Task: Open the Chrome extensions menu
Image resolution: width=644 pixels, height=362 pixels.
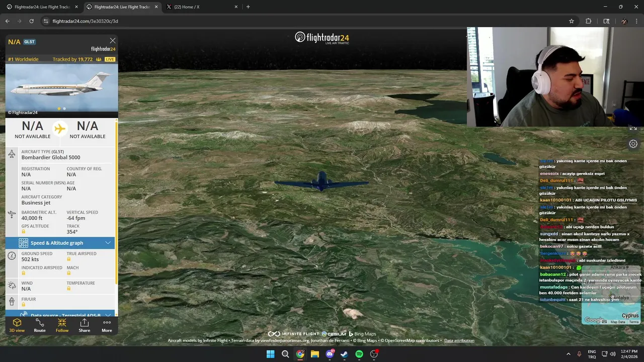Action: tap(588, 21)
